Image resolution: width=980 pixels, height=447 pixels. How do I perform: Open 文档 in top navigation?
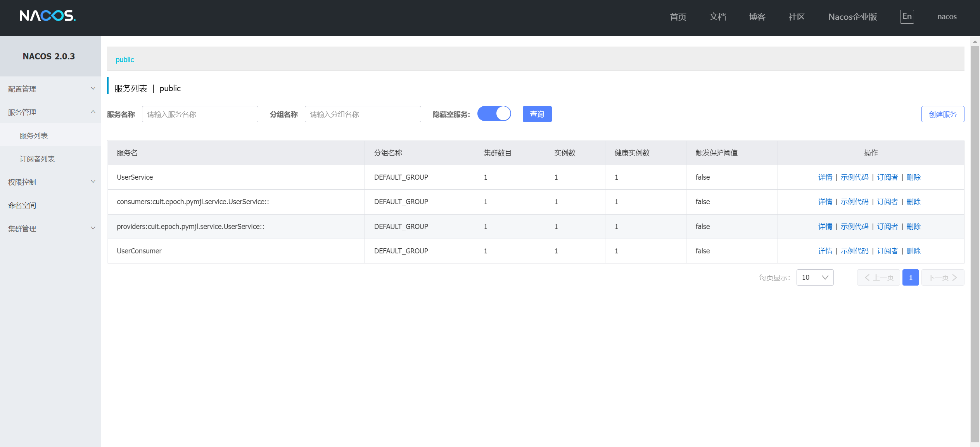coord(717,17)
